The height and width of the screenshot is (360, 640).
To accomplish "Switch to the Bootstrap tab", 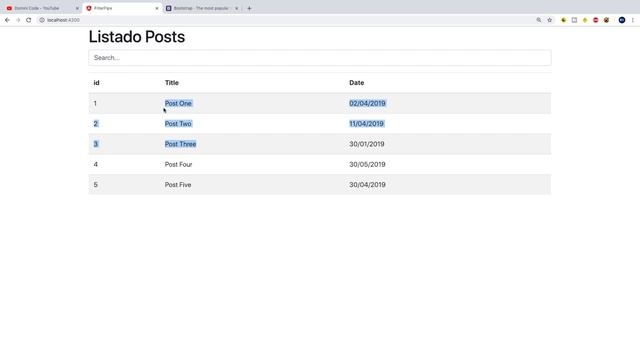I will 200,8.
